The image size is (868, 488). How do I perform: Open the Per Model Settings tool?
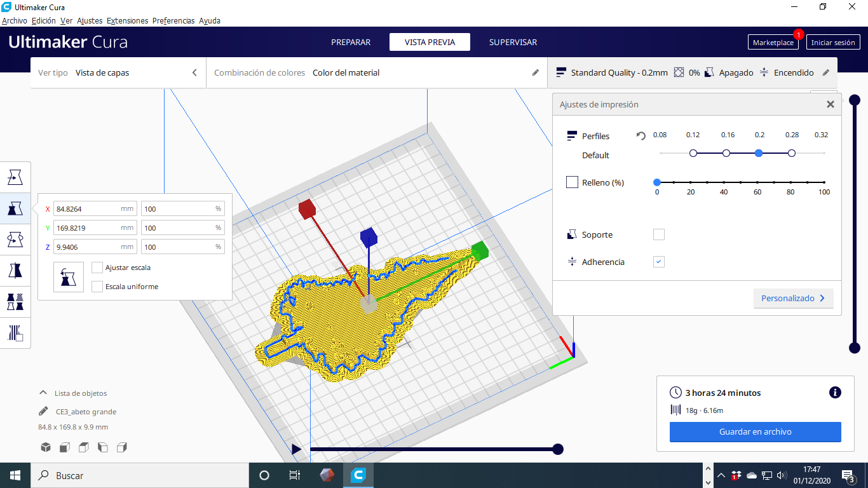(x=15, y=302)
